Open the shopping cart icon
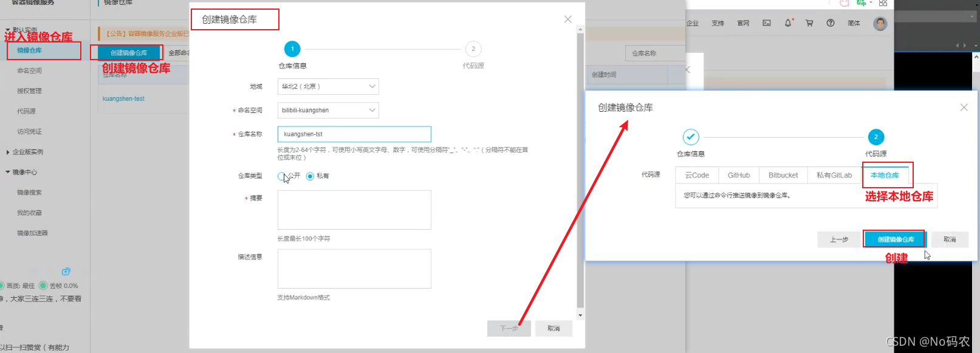The width and height of the screenshot is (980, 353). 809,23
